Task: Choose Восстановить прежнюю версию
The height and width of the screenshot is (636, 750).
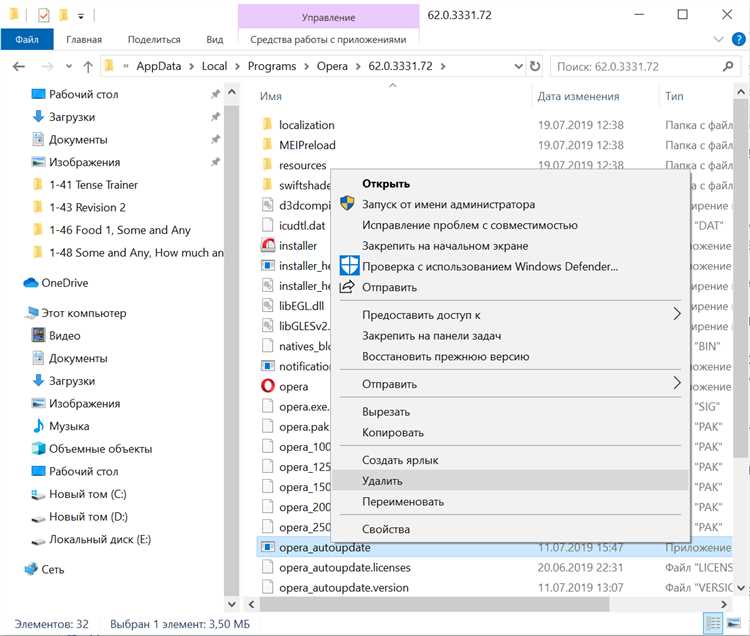Action: (445, 356)
